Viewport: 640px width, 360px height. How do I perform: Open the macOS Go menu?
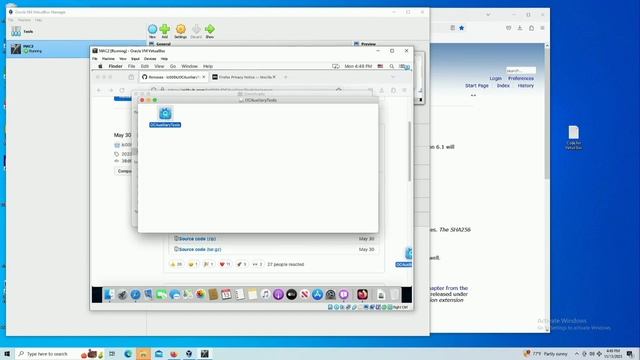(x=173, y=66)
